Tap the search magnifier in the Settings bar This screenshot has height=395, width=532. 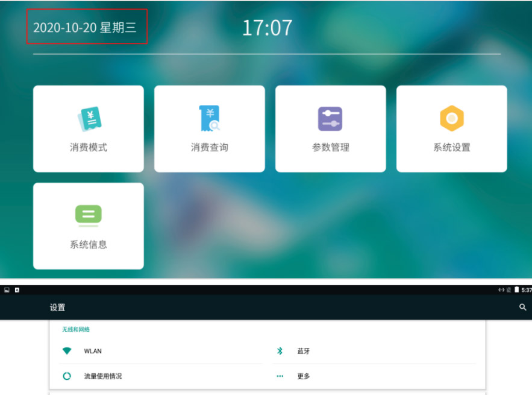pos(522,307)
